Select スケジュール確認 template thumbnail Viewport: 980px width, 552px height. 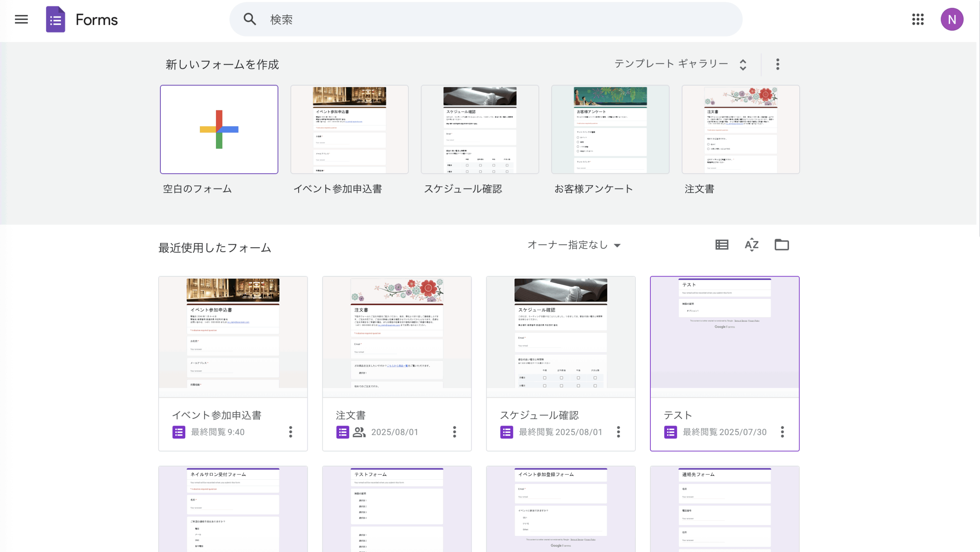480,129
